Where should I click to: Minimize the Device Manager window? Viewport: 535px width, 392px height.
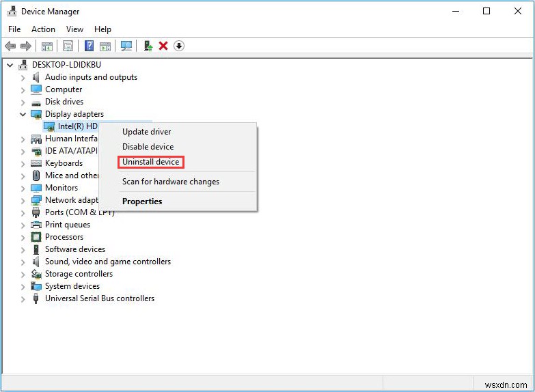point(456,11)
